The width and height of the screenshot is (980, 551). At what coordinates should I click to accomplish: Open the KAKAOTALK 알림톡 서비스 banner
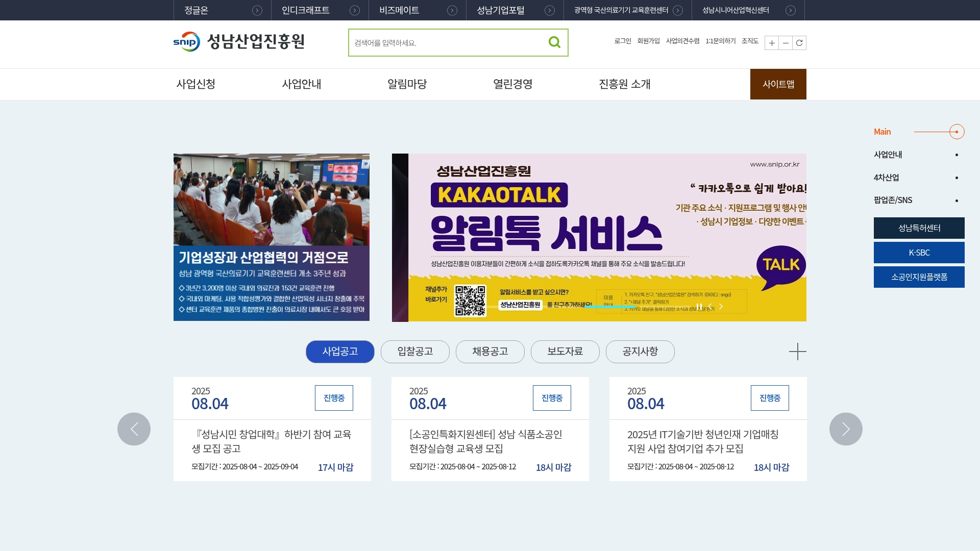[599, 238]
